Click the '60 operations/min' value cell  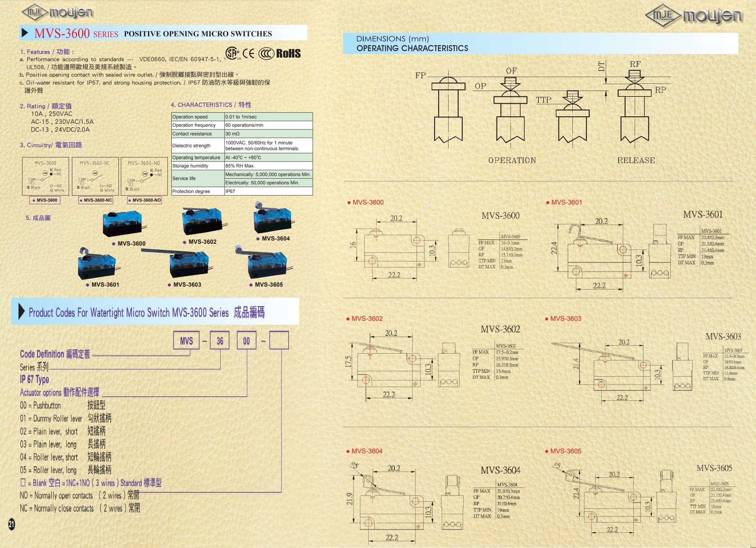coord(268,125)
